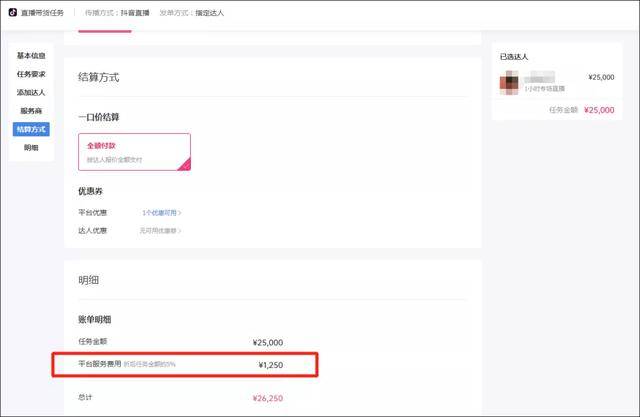
Task: Open the 任务要求 section in sidebar
Action: [x=31, y=74]
